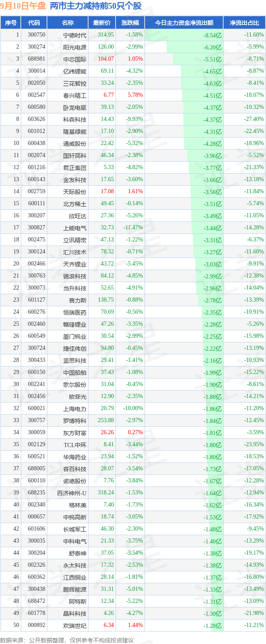Select the stock name 诺德股份

click(75, 481)
